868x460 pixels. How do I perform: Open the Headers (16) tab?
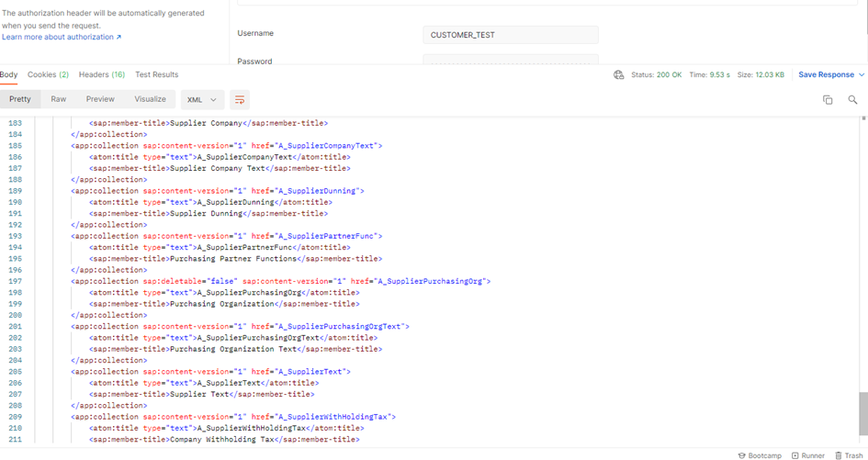[x=101, y=75]
